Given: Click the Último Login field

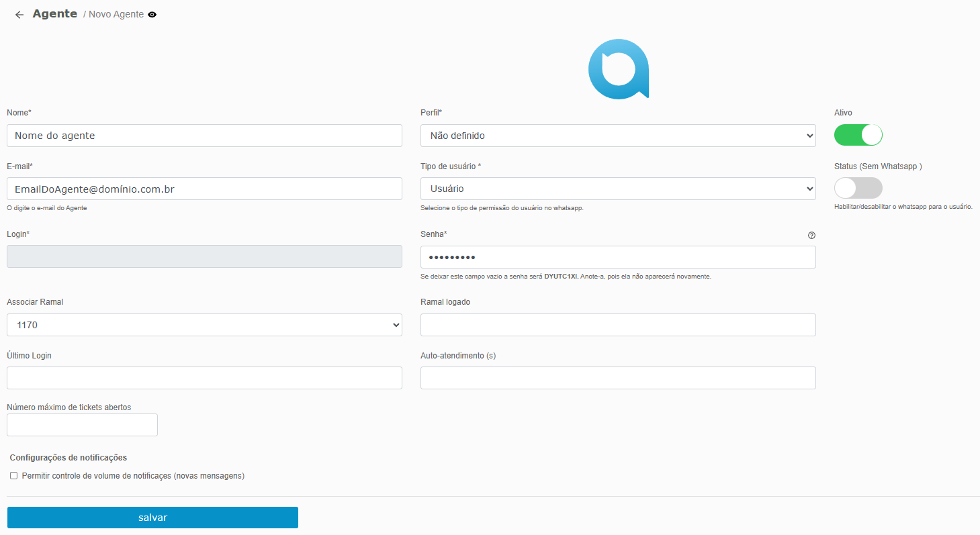Looking at the screenshot, I should 204,378.
